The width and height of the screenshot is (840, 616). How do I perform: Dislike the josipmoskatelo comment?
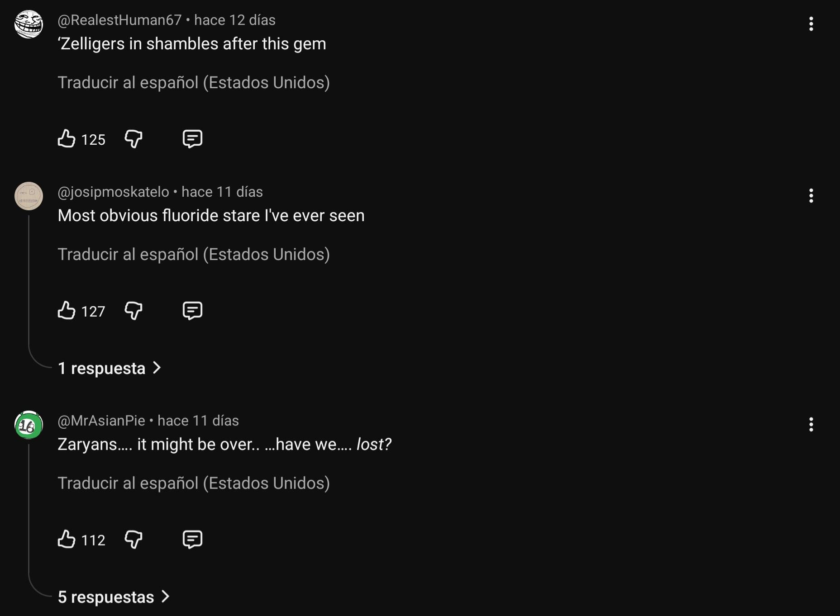134,311
